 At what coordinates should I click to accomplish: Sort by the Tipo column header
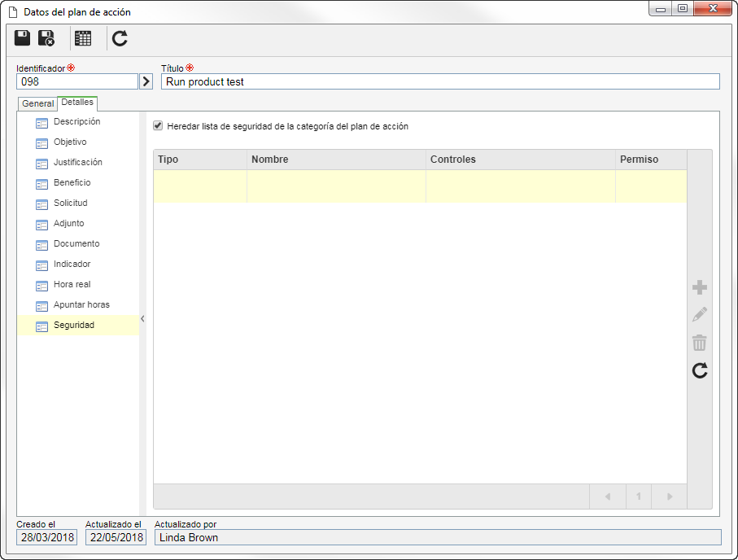tap(200, 160)
